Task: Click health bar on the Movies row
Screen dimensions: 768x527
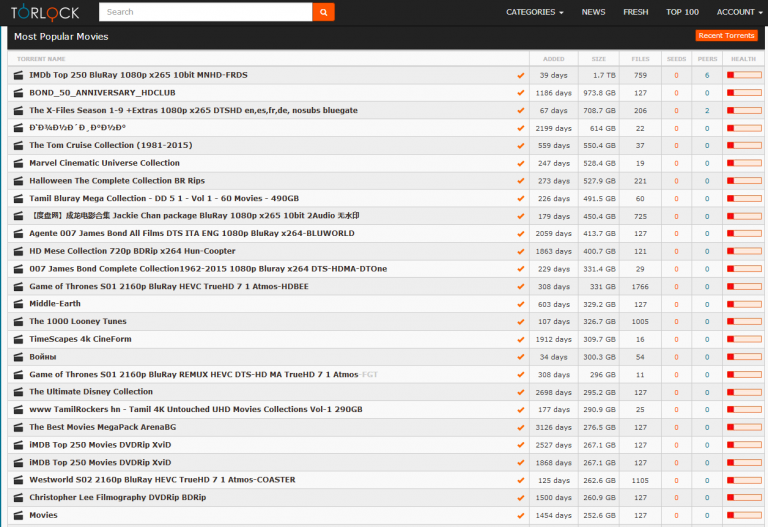Action: tap(744, 515)
